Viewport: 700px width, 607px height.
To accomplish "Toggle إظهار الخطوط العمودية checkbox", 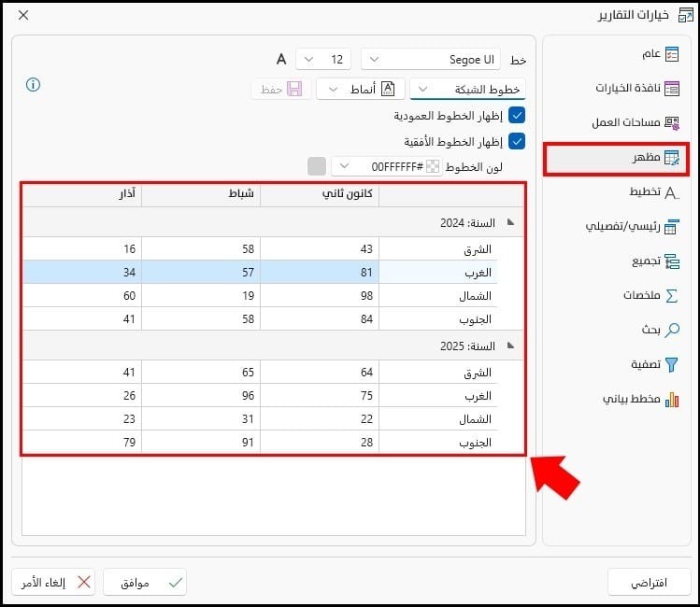I will coord(517,116).
